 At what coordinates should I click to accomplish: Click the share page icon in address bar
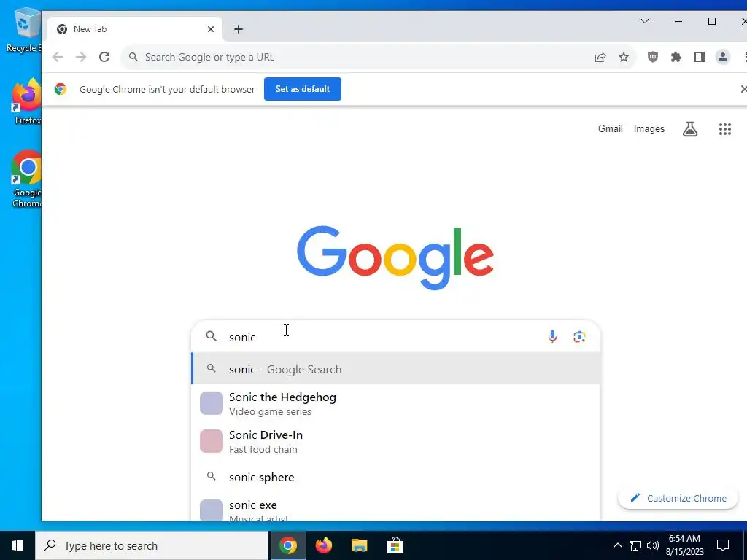click(x=600, y=57)
